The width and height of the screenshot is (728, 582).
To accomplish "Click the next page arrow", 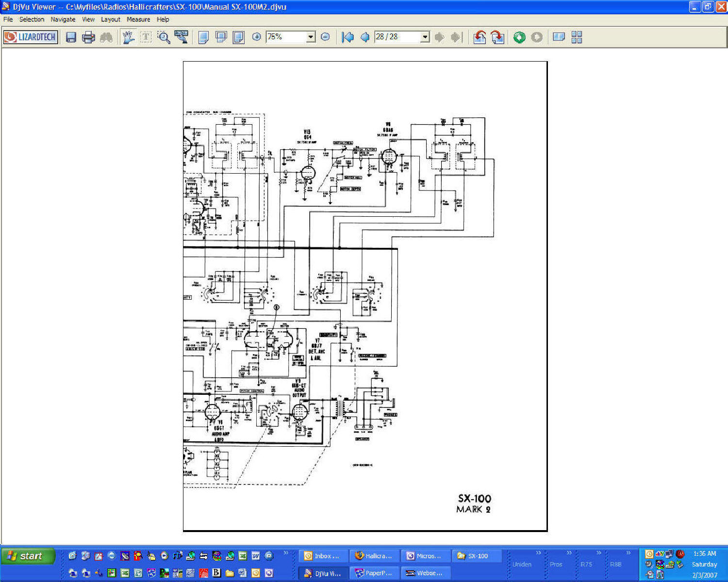I will [439, 37].
